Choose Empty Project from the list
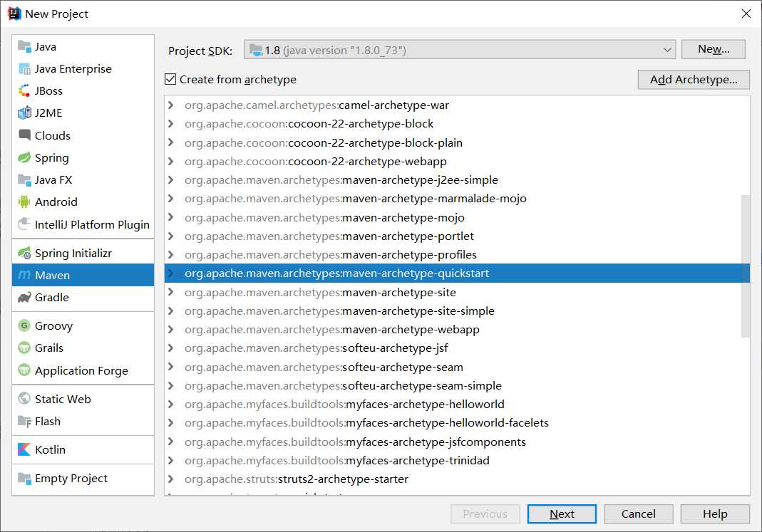Image resolution: width=762 pixels, height=532 pixels. click(x=71, y=479)
